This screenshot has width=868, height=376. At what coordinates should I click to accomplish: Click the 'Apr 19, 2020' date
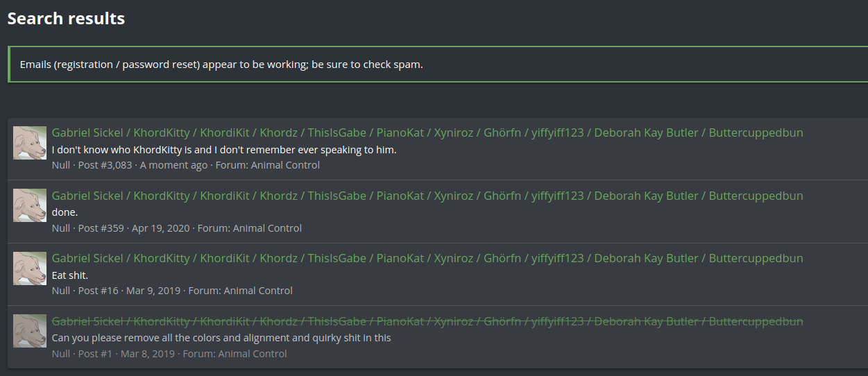(160, 228)
